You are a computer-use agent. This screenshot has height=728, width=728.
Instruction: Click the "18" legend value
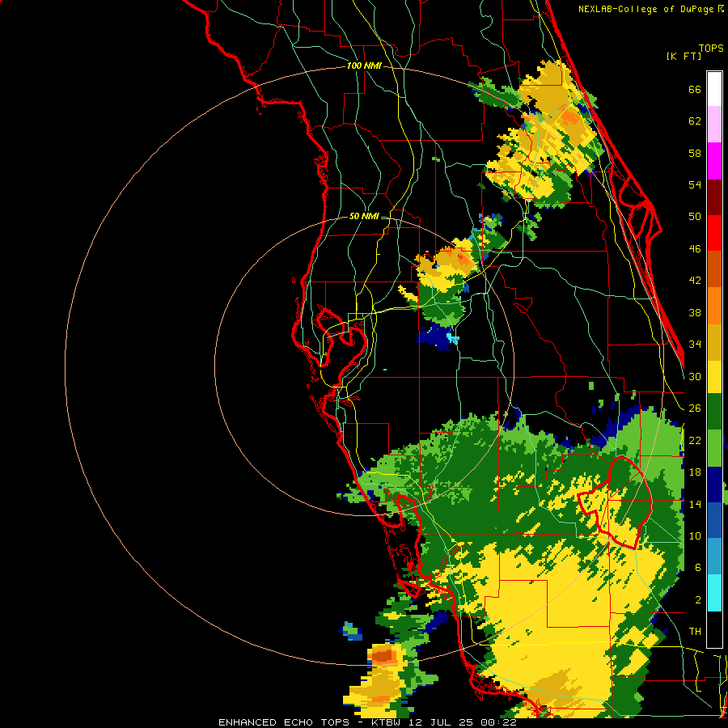click(695, 472)
